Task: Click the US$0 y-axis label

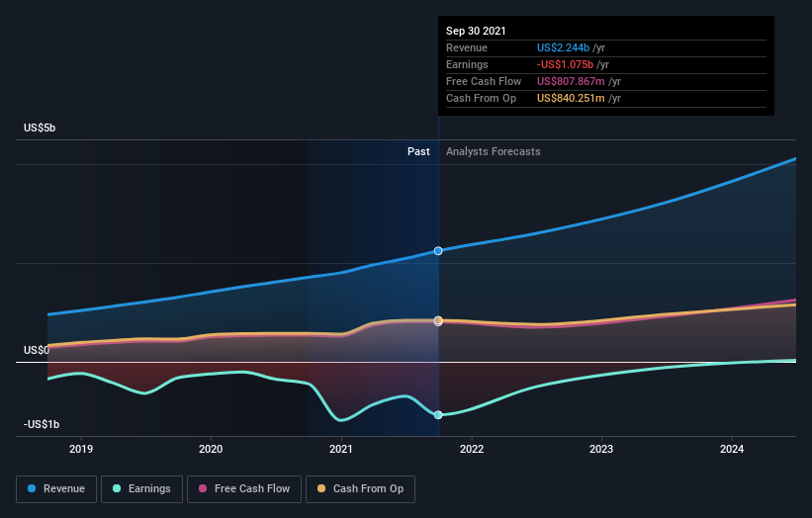Action: pos(37,350)
